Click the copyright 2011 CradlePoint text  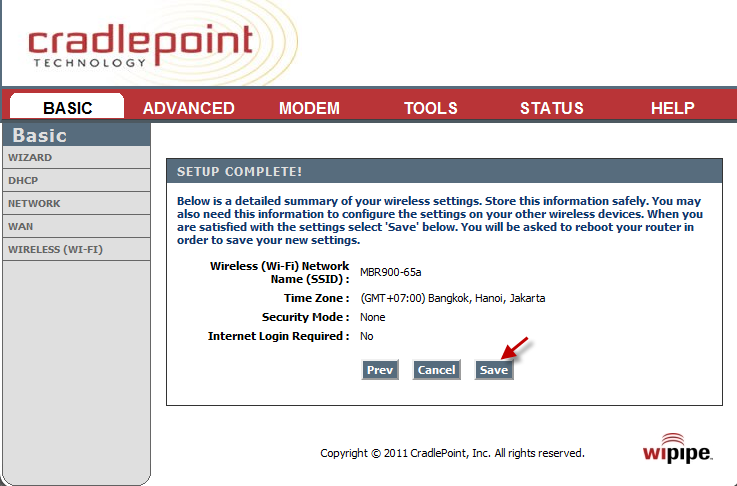[x=452, y=453]
